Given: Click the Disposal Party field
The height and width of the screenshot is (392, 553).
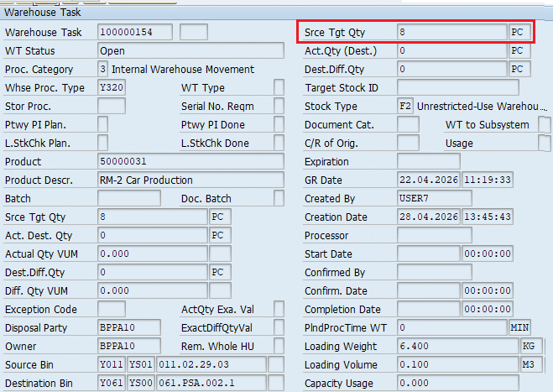Looking at the screenshot, I should [x=135, y=327].
